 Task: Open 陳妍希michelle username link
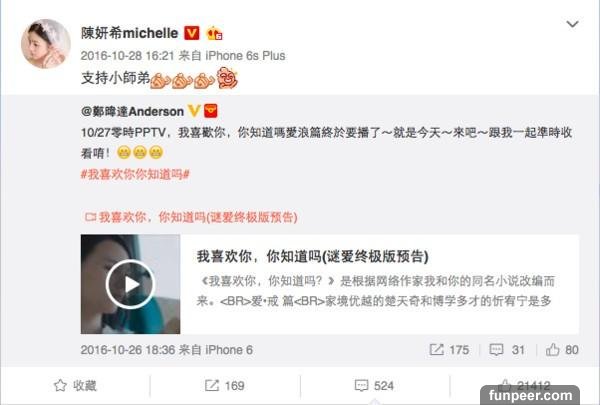click(x=130, y=33)
